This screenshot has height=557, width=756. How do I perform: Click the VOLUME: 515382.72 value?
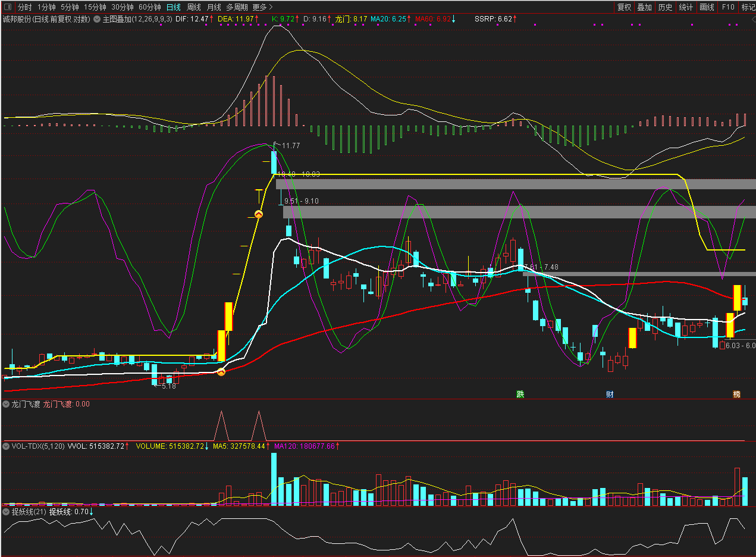[x=170, y=446]
